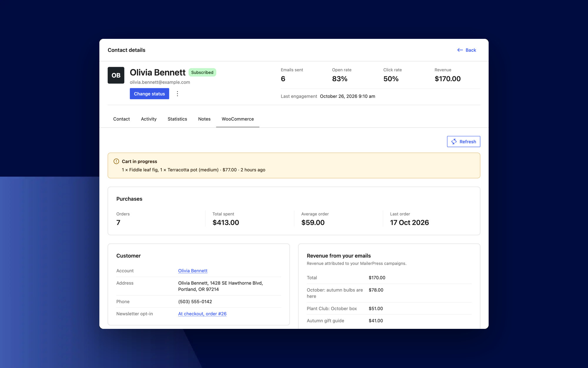
Task: Click the Last order date 17 Oct 2026
Action: pyautogui.click(x=409, y=223)
